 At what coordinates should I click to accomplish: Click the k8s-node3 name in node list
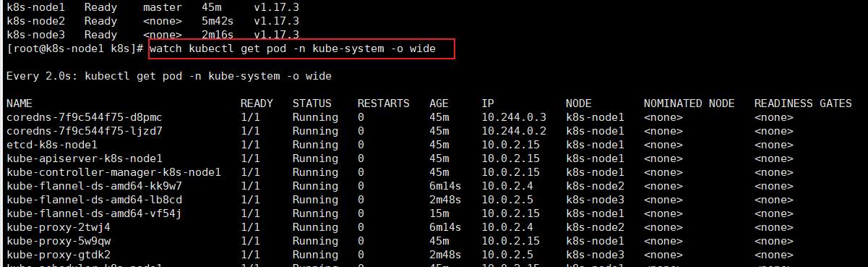(35, 35)
